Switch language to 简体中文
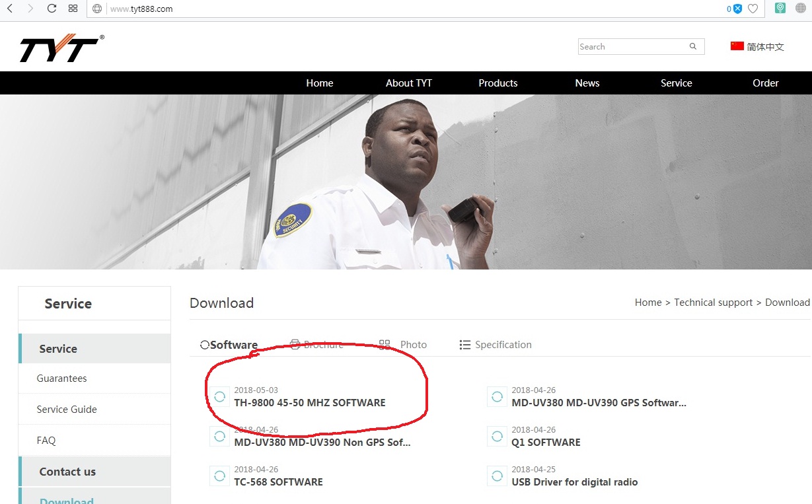The height and width of the screenshot is (504, 812). coord(765,47)
